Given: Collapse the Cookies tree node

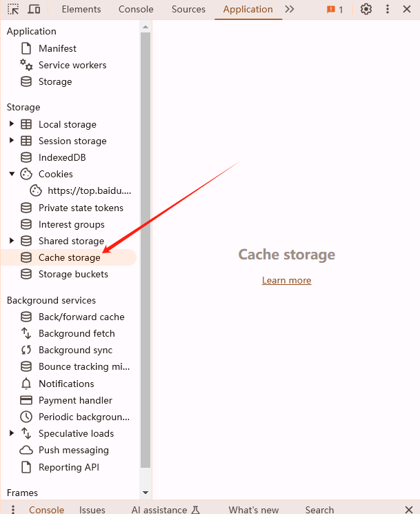Looking at the screenshot, I should coord(12,174).
